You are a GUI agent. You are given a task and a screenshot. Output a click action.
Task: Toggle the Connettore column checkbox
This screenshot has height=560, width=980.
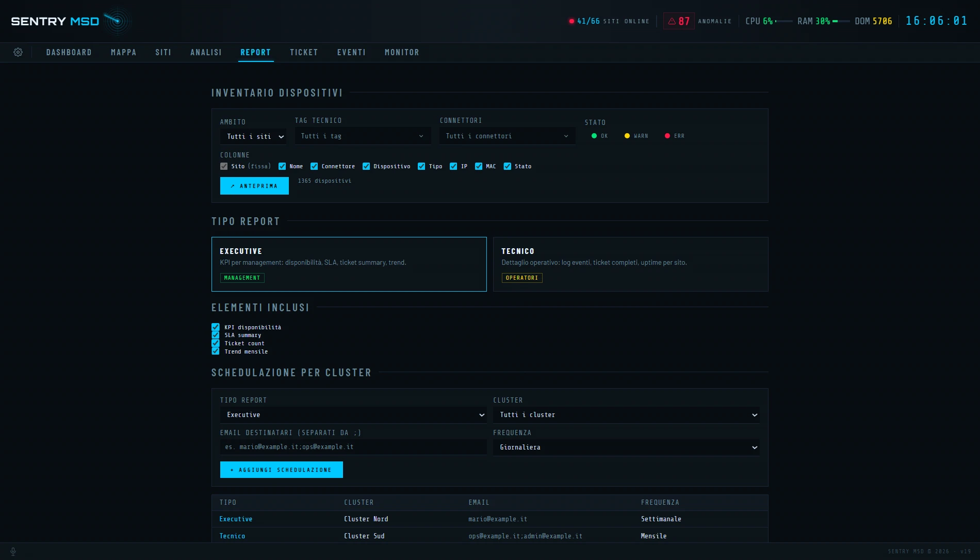point(314,166)
